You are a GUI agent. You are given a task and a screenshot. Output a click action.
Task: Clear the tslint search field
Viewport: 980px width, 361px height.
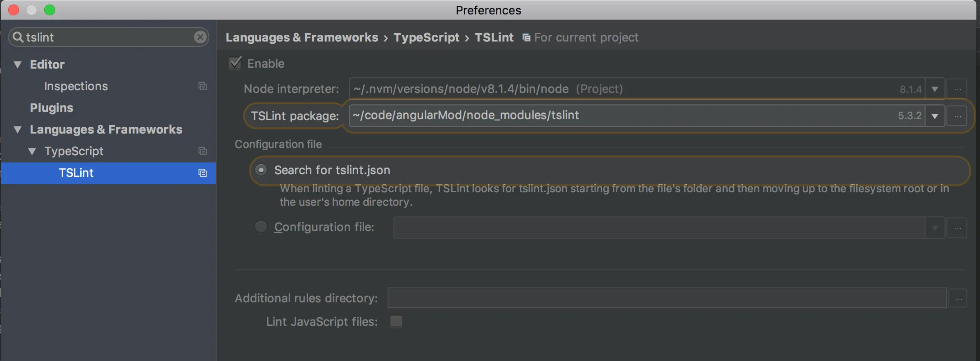tap(200, 37)
